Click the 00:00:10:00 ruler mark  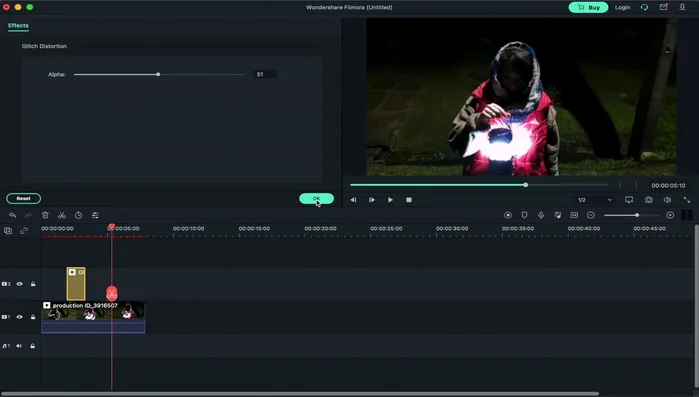coord(189,229)
